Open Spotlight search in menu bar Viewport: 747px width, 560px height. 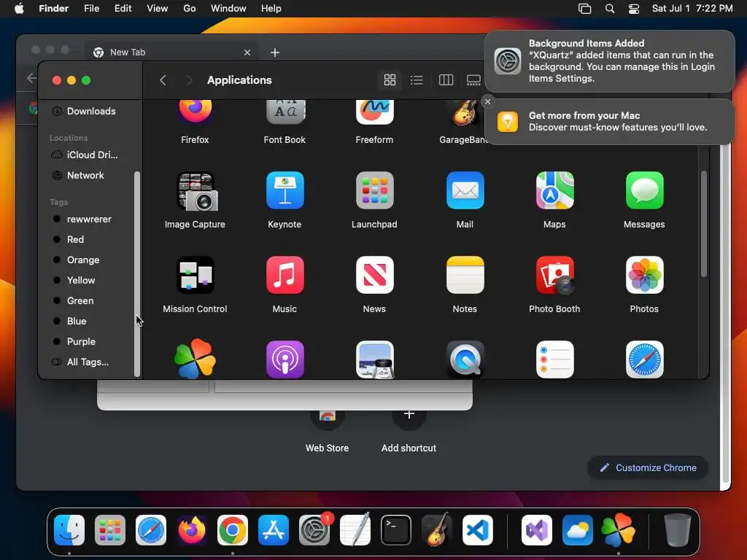coord(610,9)
